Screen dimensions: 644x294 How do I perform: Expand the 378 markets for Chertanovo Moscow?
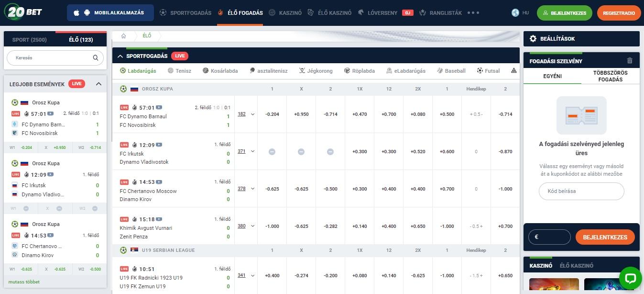246,189
